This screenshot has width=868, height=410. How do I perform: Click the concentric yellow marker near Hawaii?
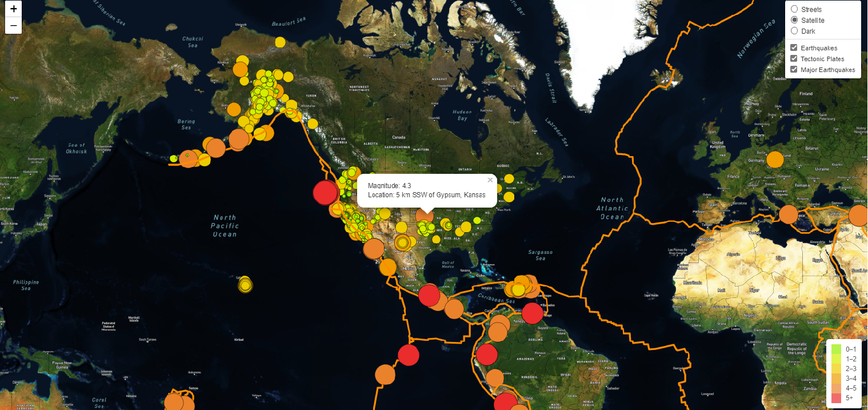point(245,284)
